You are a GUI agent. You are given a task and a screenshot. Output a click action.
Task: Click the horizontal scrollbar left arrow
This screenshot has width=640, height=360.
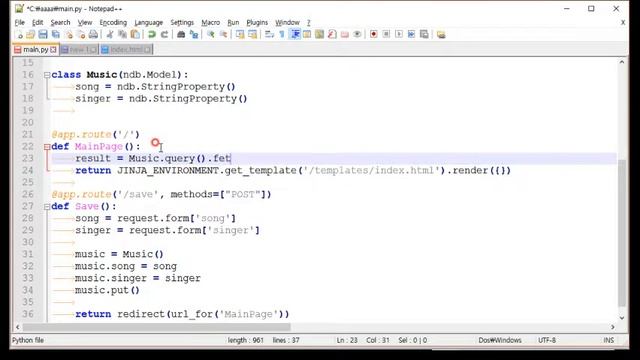coord(17,327)
